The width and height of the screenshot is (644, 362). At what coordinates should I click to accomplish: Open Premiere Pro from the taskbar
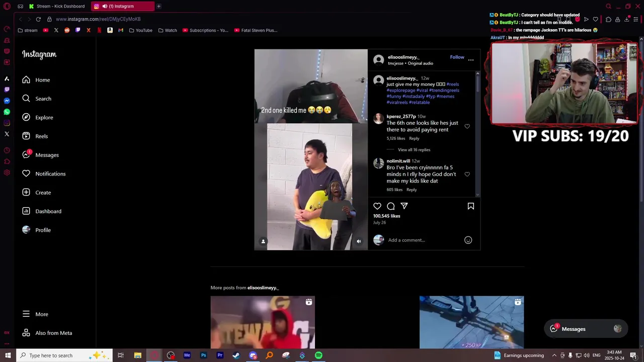(220, 355)
